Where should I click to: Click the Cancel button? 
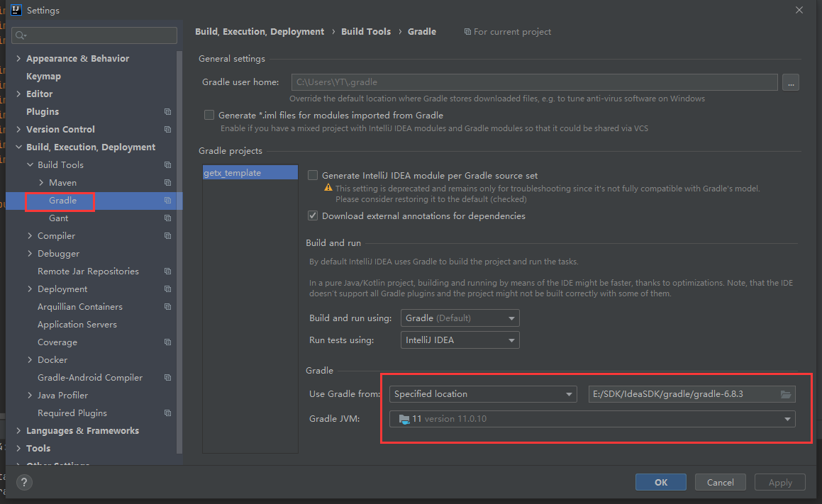721,482
